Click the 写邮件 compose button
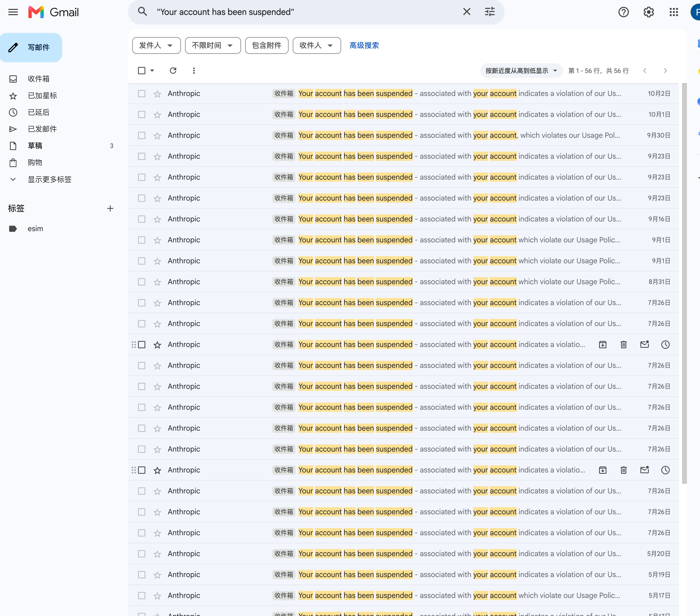Image resolution: width=700 pixels, height=616 pixels. point(31,47)
